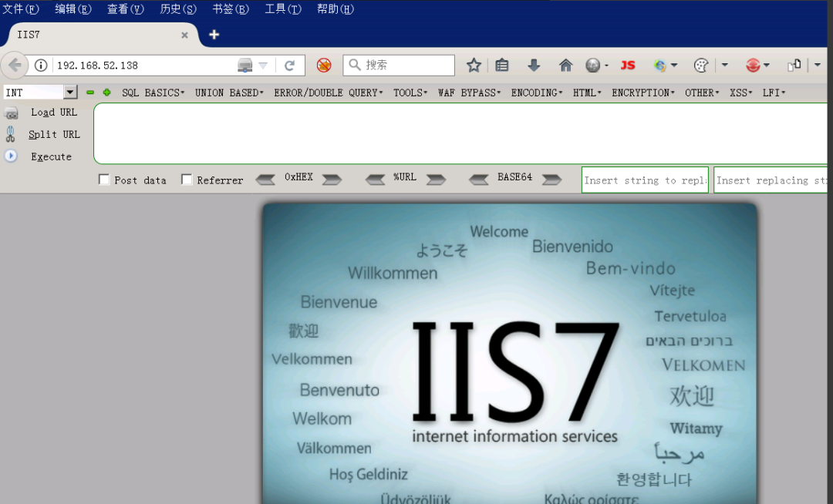This screenshot has width=833, height=504.
Task: Go to home page via house icon
Action: [565, 66]
